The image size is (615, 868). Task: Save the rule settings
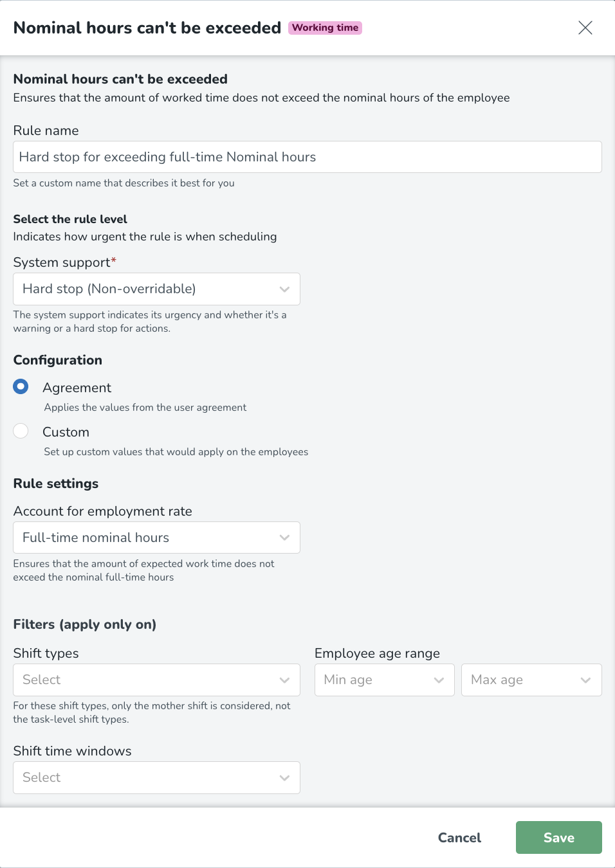558,838
